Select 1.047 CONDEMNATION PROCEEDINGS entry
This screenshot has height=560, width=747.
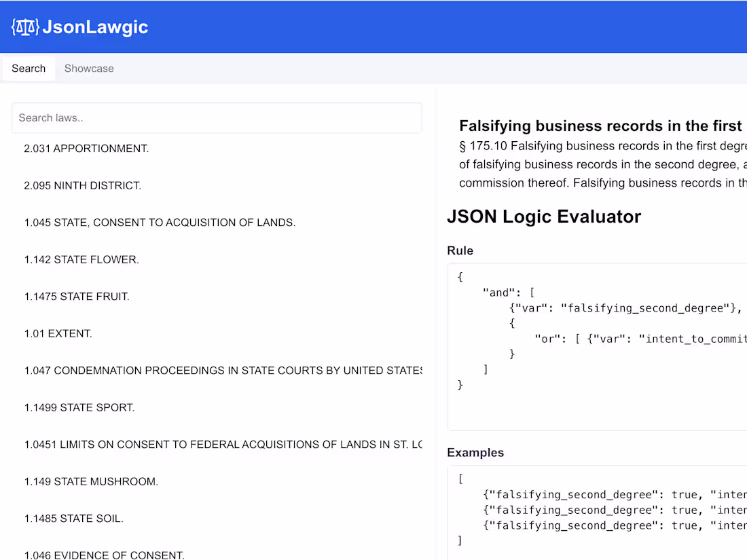(x=204, y=371)
